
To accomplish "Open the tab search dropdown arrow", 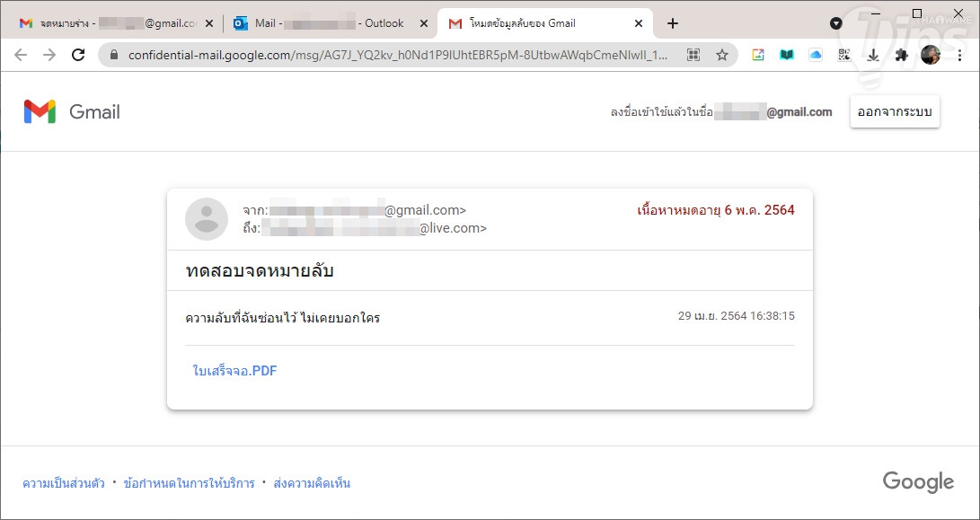I will click(x=835, y=23).
